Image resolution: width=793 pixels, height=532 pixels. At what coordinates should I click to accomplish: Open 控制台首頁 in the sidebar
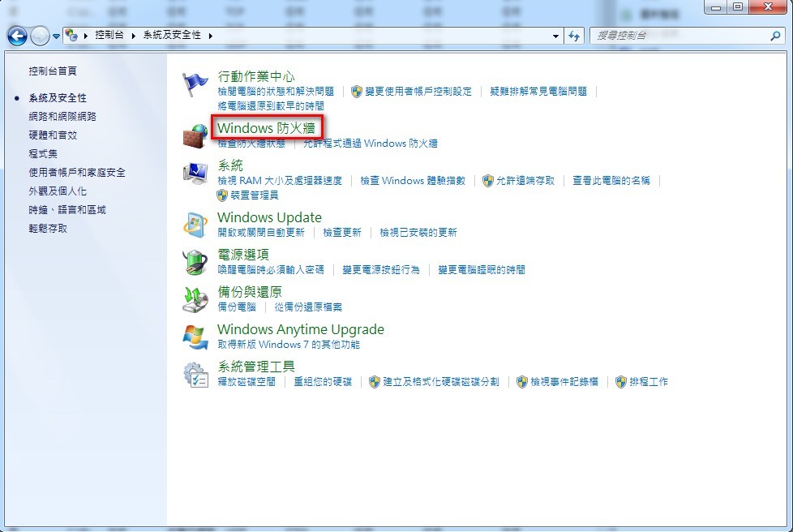click(x=53, y=71)
